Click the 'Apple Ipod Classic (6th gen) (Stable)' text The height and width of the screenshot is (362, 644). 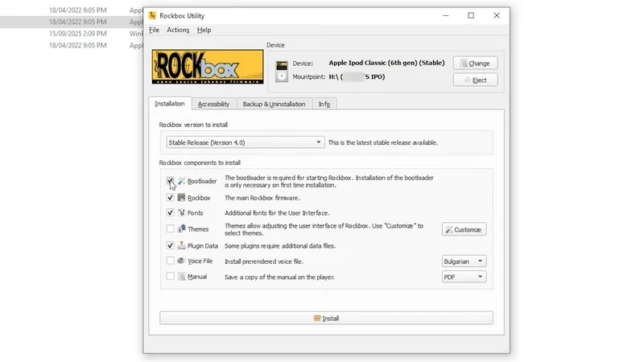[x=386, y=63]
